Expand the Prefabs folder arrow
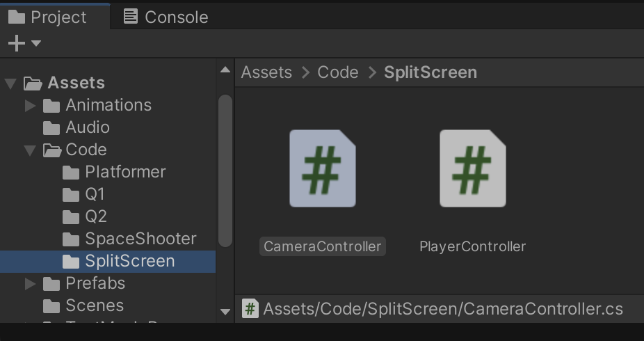The width and height of the screenshot is (644, 341). (x=30, y=283)
